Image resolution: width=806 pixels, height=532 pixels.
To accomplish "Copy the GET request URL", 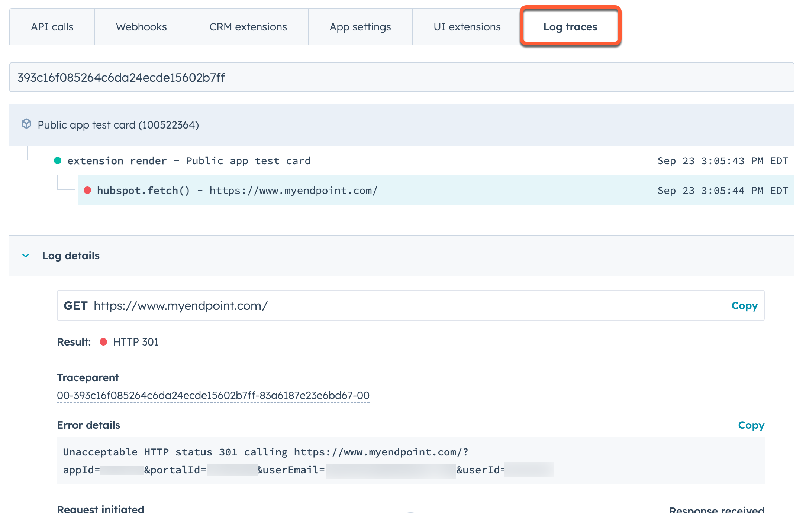I will coord(744,305).
